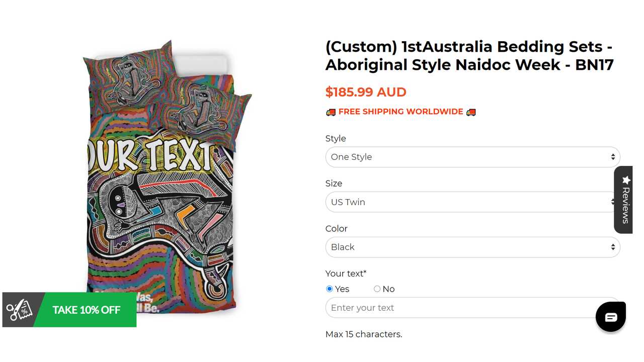This screenshot has height=362, width=644.
Task: Click the TAKE 10% OFF banner
Action: point(87,310)
